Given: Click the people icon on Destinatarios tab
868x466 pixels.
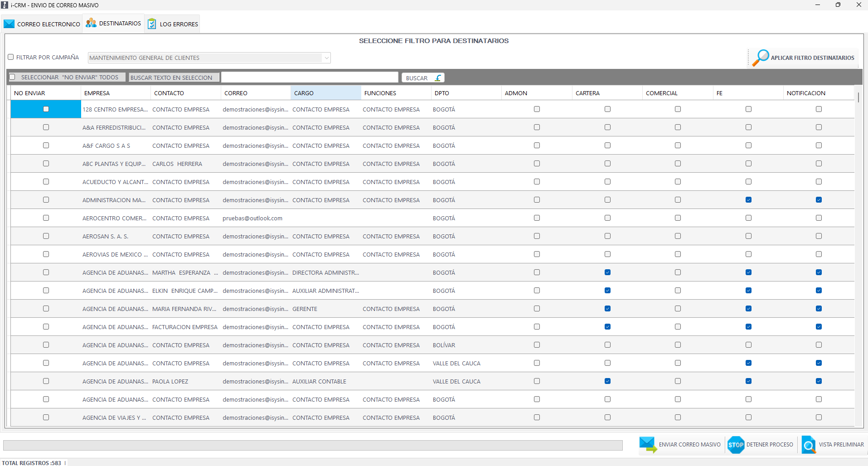Looking at the screenshot, I should pyautogui.click(x=91, y=23).
